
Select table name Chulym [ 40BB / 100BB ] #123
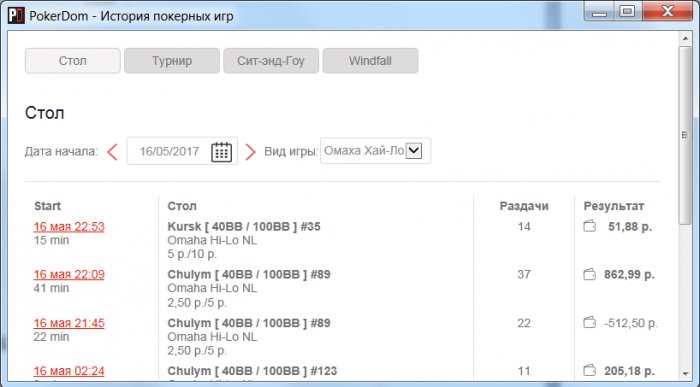pos(252,371)
